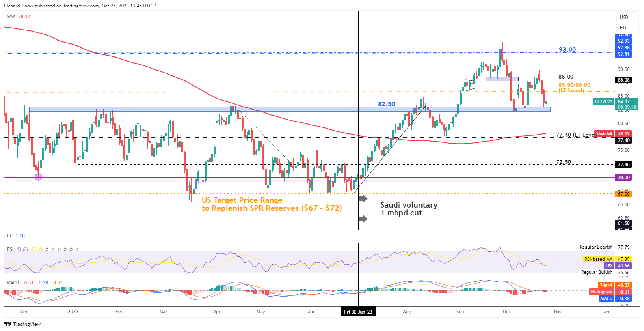
Task: Click the Nov label on time axis
Action: tap(557, 312)
